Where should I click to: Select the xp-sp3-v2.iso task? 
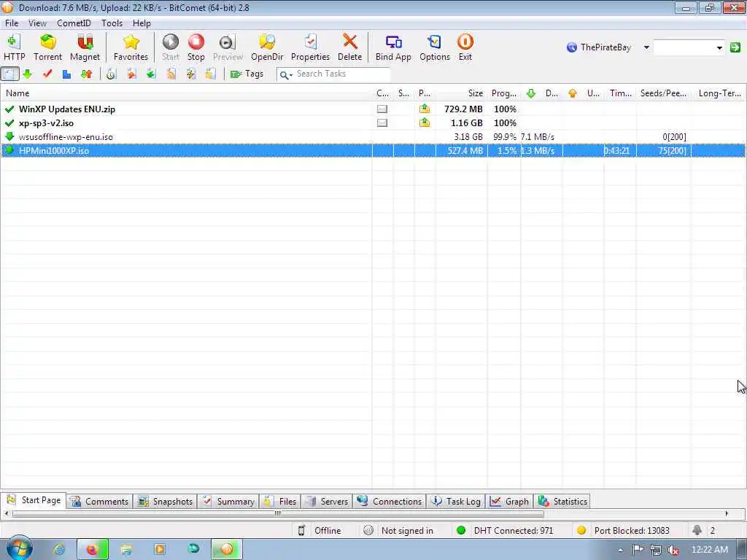(x=373, y=122)
